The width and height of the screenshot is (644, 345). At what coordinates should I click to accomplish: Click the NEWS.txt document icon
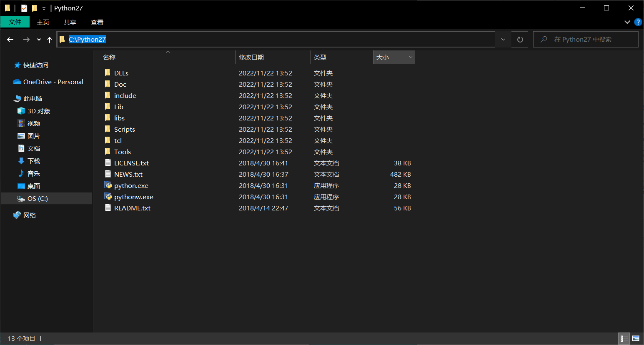(108, 174)
